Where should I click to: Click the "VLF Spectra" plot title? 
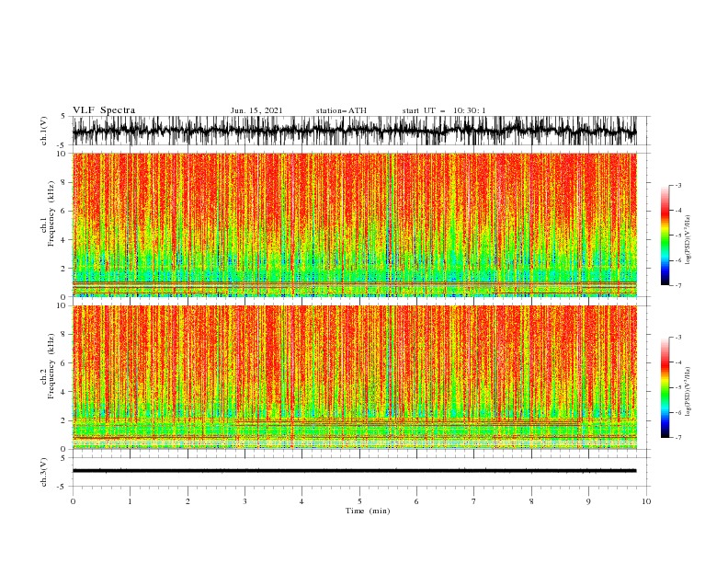(x=104, y=110)
